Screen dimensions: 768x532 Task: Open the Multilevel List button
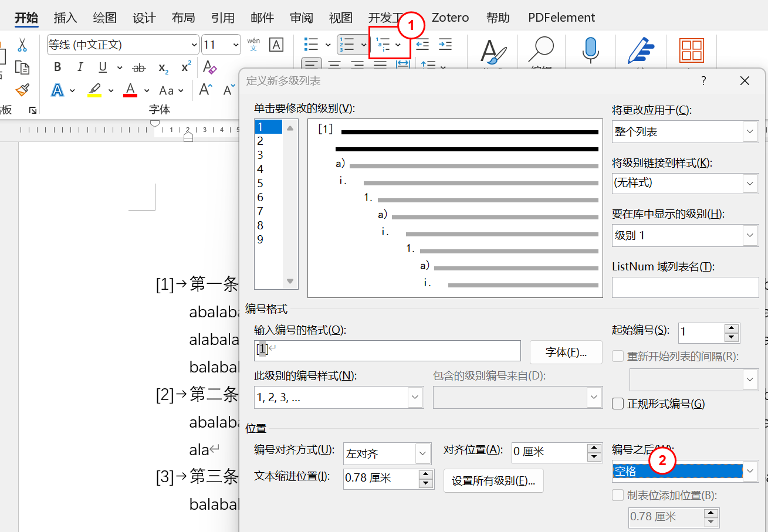(x=383, y=45)
